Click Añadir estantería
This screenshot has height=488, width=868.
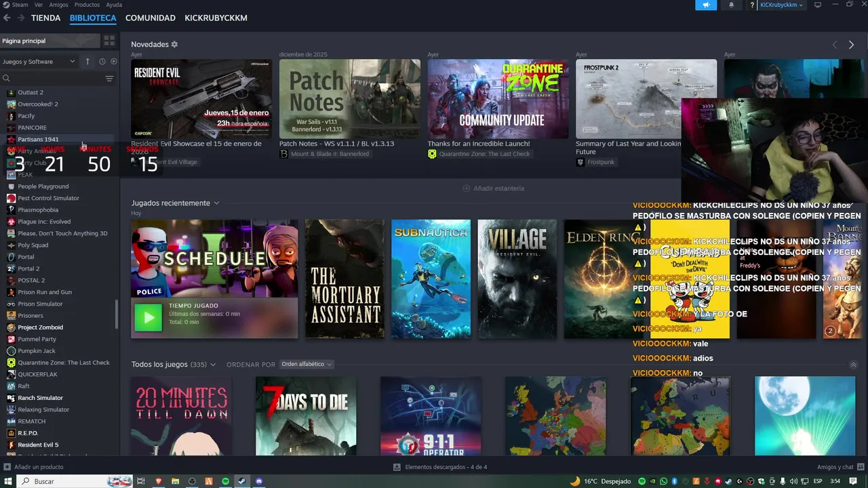click(x=493, y=188)
